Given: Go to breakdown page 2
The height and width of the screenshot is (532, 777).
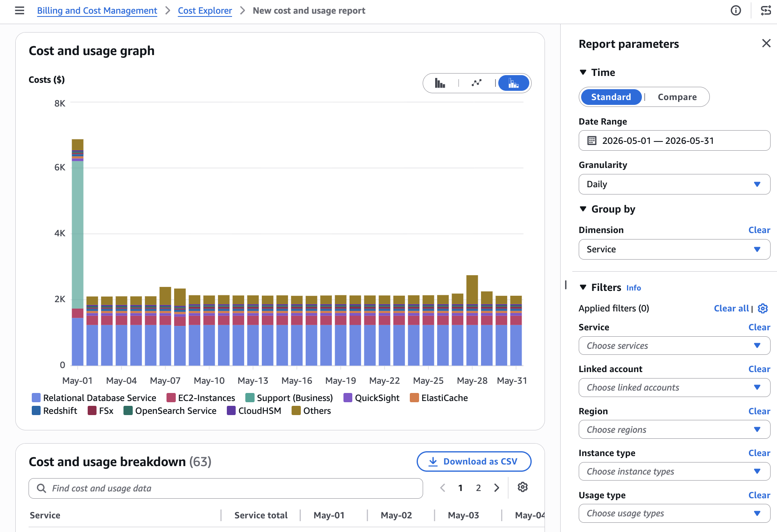Looking at the screenshot, I should 478,488.
